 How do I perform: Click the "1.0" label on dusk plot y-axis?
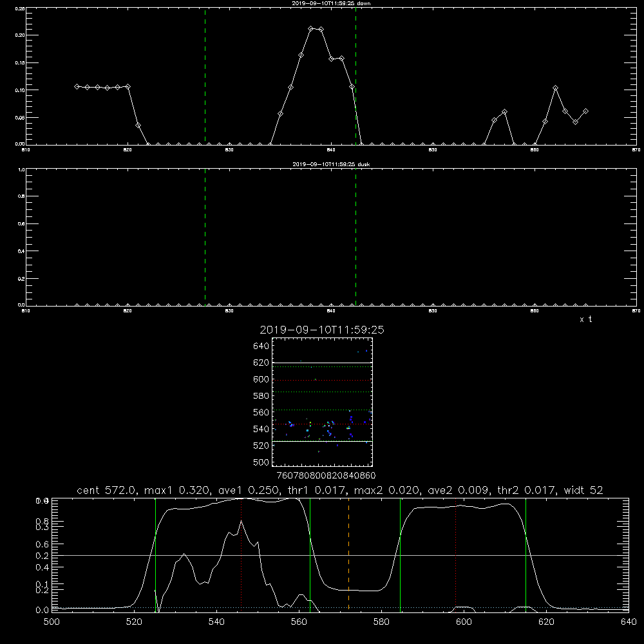21,169
